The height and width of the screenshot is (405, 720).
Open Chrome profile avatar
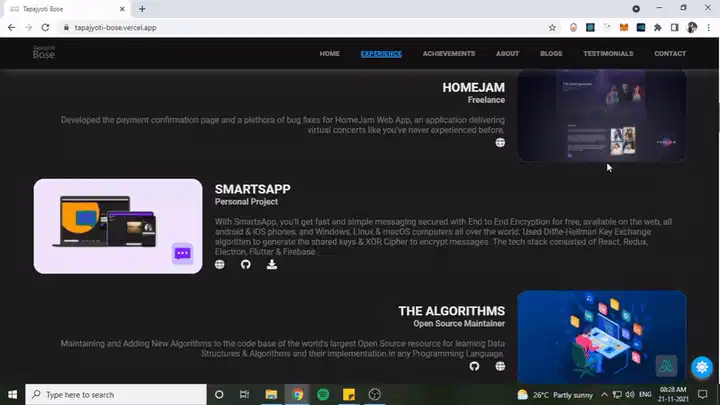click(x=692, y=28)
